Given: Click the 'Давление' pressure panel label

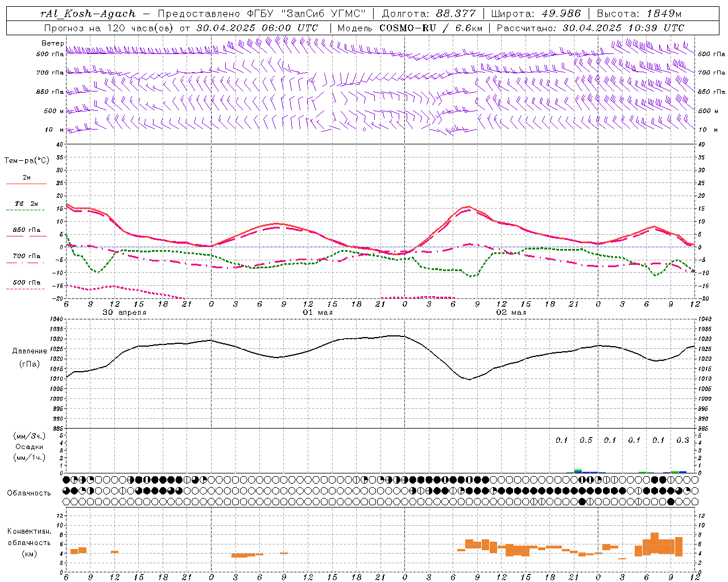Looking at the screenshot, I should [x=28, y=351].
